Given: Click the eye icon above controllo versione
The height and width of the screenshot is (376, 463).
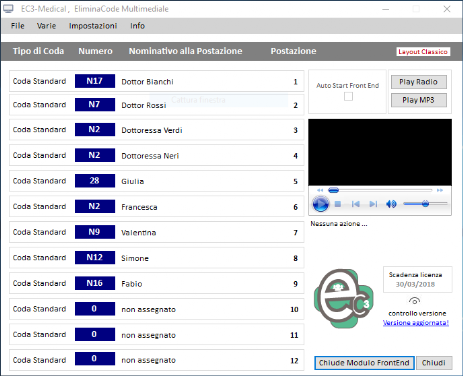Looking at the screenshot, I should [x=414, y=301].
